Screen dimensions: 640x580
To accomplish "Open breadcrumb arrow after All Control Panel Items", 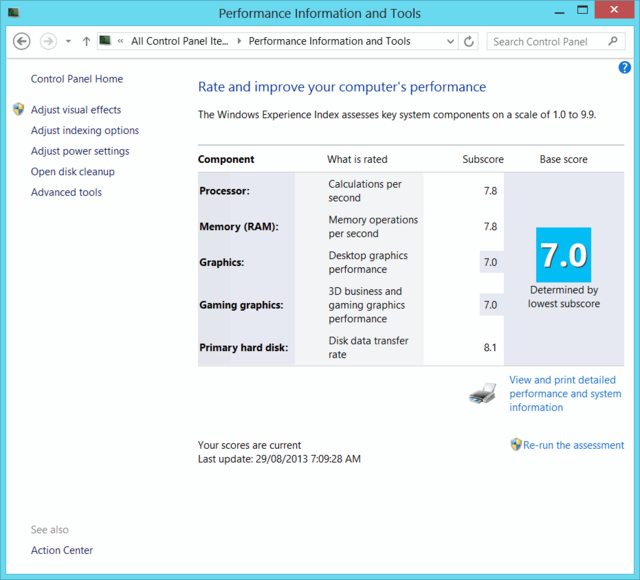I will click(x=239, y=41).
